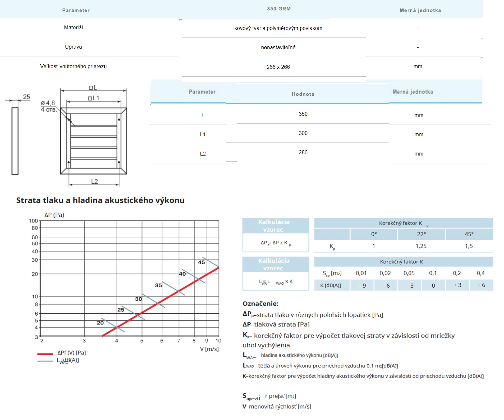This screenshot has height=420, width=504.
Task: Click the grille front-view technical drawing
Action: click(x=94, y=141)
